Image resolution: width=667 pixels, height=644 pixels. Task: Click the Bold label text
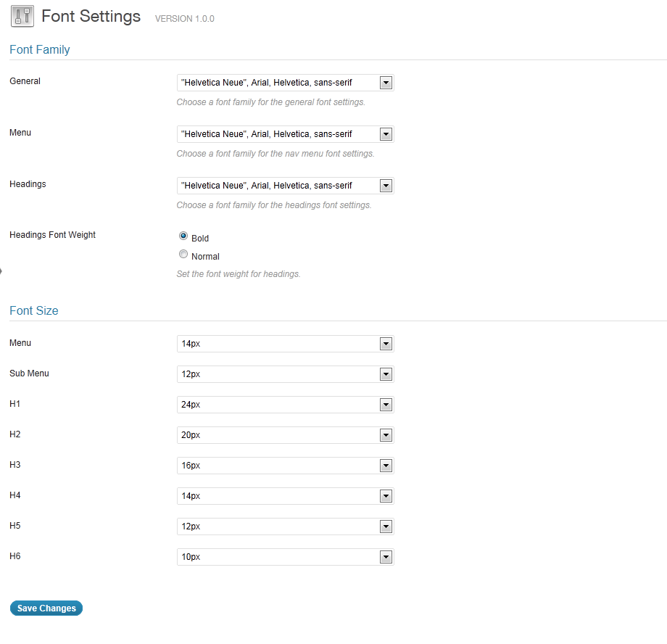200,239
